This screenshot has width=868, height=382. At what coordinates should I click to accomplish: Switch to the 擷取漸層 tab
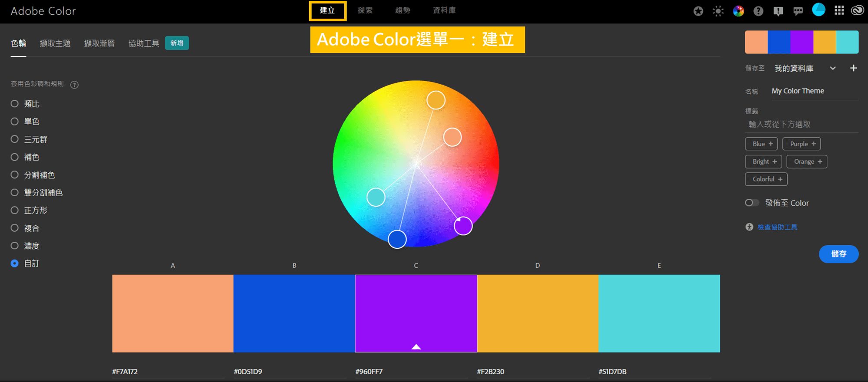pyautogui.click(x=99, y=43)
